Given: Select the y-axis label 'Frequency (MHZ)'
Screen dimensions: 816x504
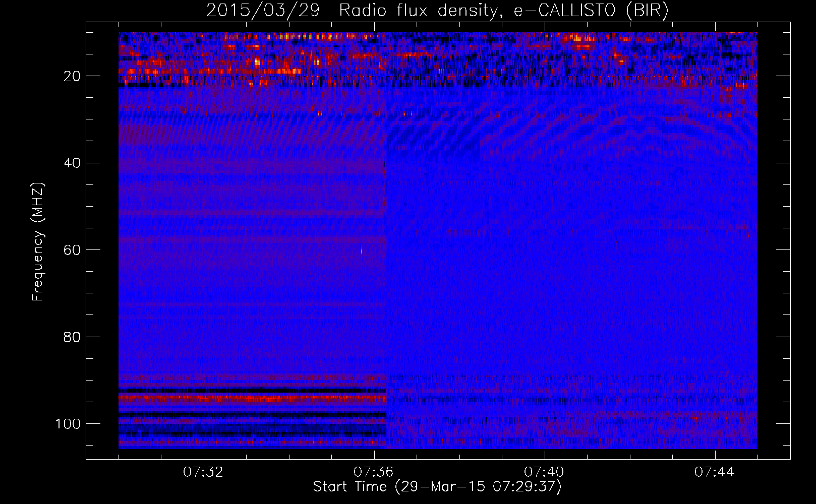Looking at the screenshot, I should [x=38, y=242].
